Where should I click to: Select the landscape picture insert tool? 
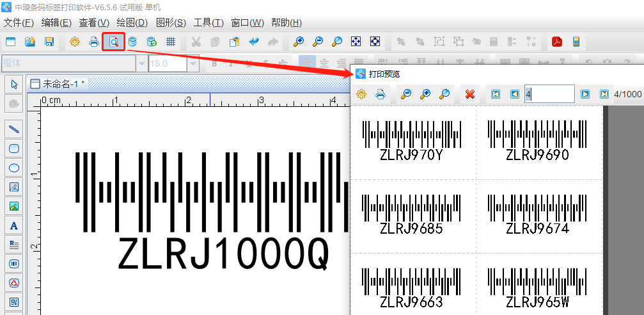pos(14,206)
